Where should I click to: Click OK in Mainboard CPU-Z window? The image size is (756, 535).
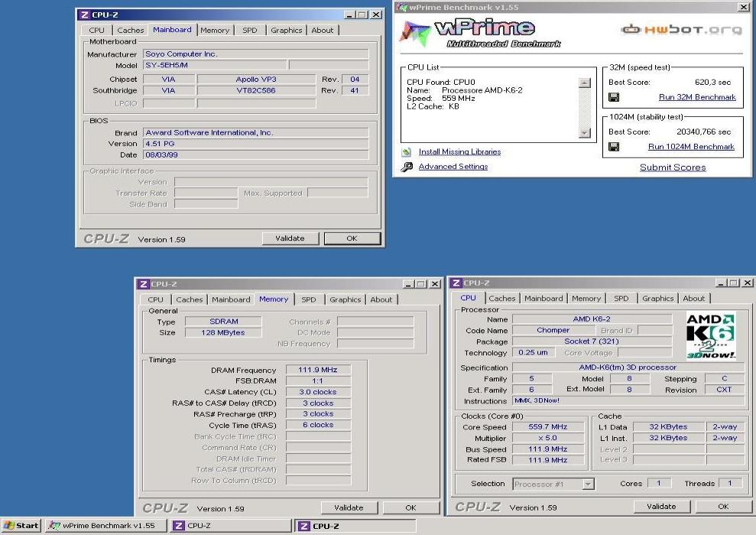(x=352, y=238)
